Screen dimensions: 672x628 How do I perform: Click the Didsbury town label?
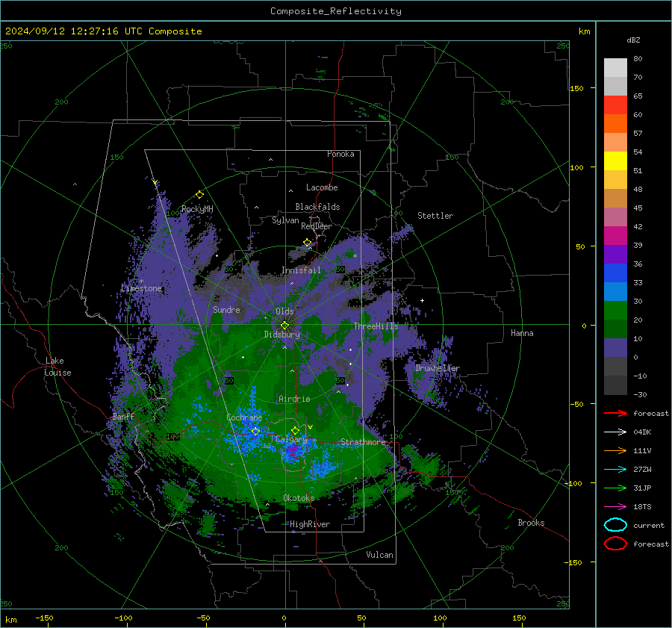click(x=282, y=335)
